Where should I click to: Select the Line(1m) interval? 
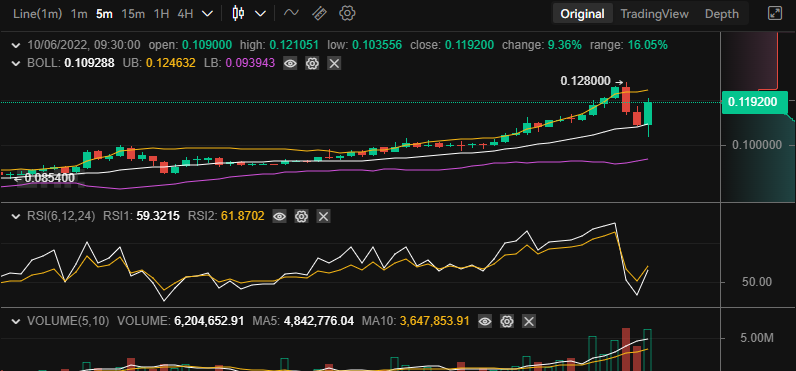coord(38,14)
